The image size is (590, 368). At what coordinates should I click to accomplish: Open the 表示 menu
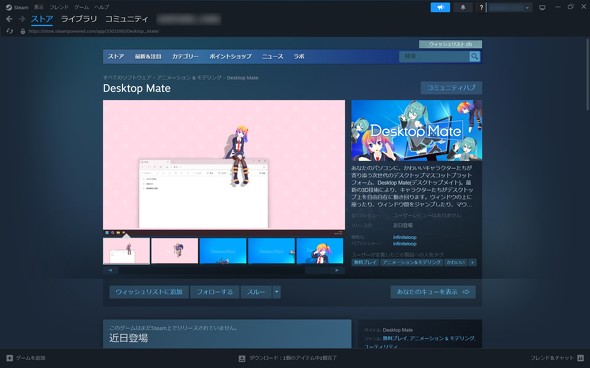click(x=39, y=7)
